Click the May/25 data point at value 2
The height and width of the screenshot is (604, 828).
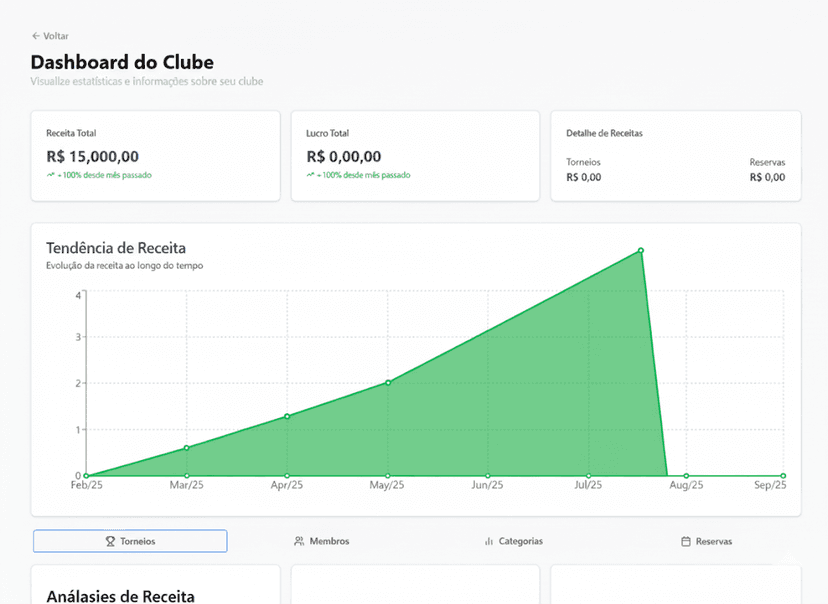(388, 382)
